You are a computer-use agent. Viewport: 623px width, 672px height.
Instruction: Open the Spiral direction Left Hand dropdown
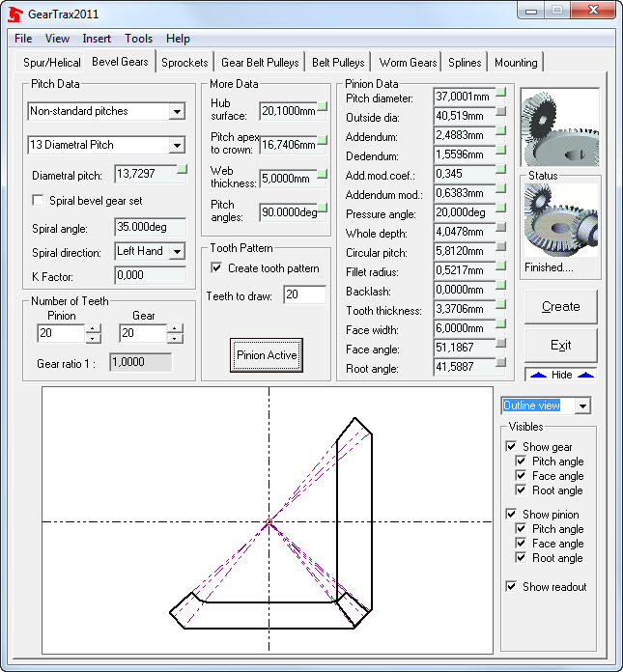[x=177, y=251]
